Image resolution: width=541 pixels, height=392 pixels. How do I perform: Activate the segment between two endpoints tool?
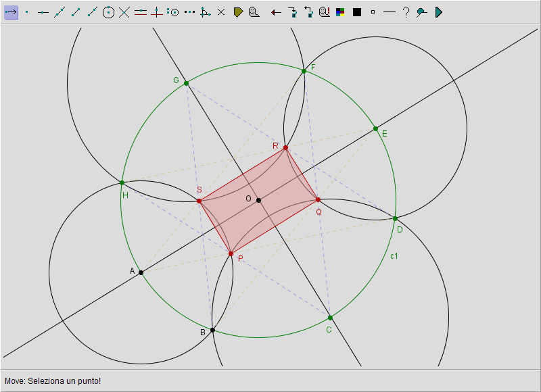click(x=76, y=12)
